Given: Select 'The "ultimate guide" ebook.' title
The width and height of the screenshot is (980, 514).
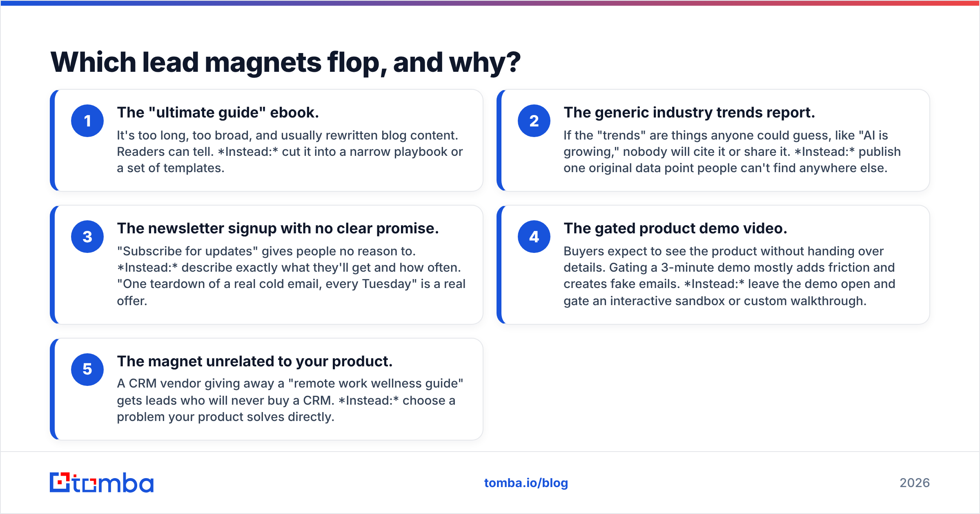Looking at the screenshot, I should click(x=218, y=113).
